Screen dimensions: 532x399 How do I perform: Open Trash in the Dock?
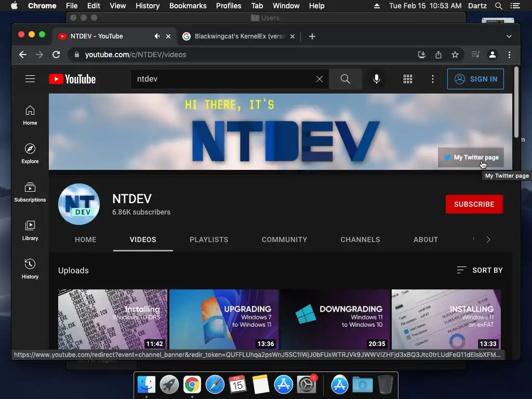pyautogui.click(x=385, y=385)
